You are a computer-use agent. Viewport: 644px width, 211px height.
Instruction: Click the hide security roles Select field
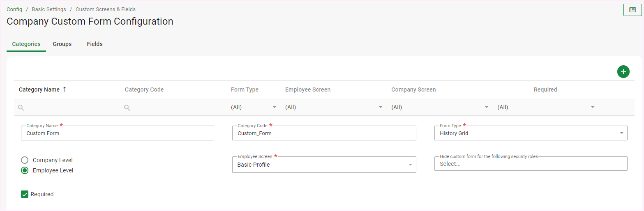tap(530, 164)
